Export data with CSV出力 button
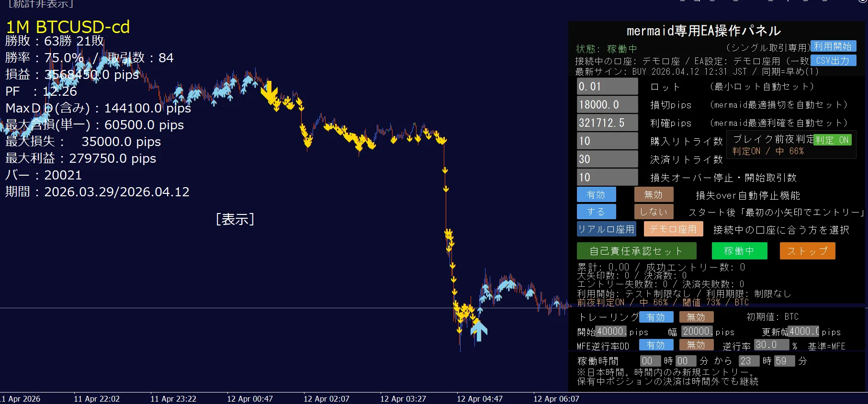Image resolution: width=868 pixels, height=404 pixels. (833, 61)
